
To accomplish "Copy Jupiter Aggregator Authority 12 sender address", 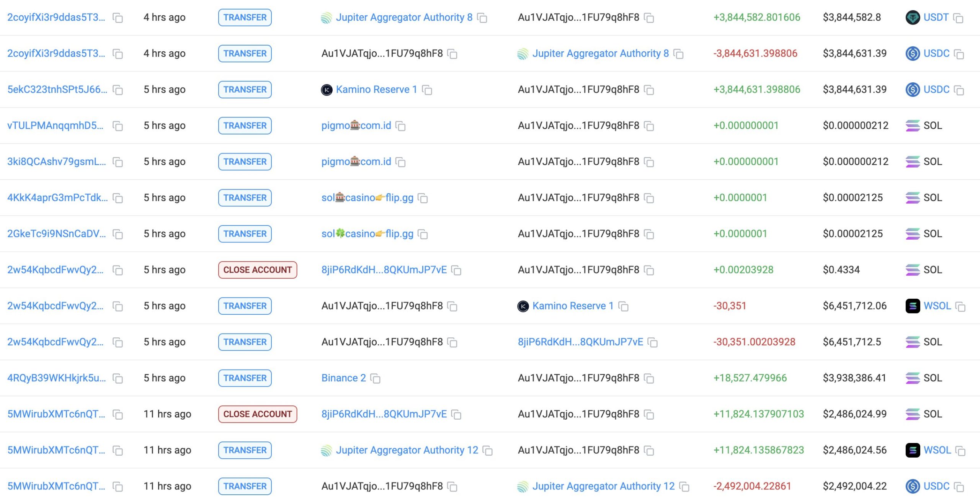I will pyautogui.click(x=487, y=451).
